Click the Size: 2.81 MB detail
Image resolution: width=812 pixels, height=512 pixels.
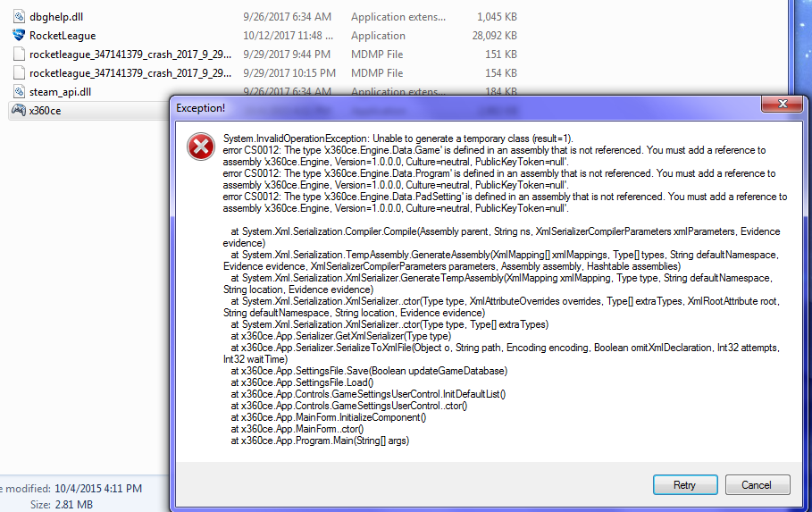click(x=61, y=504)
